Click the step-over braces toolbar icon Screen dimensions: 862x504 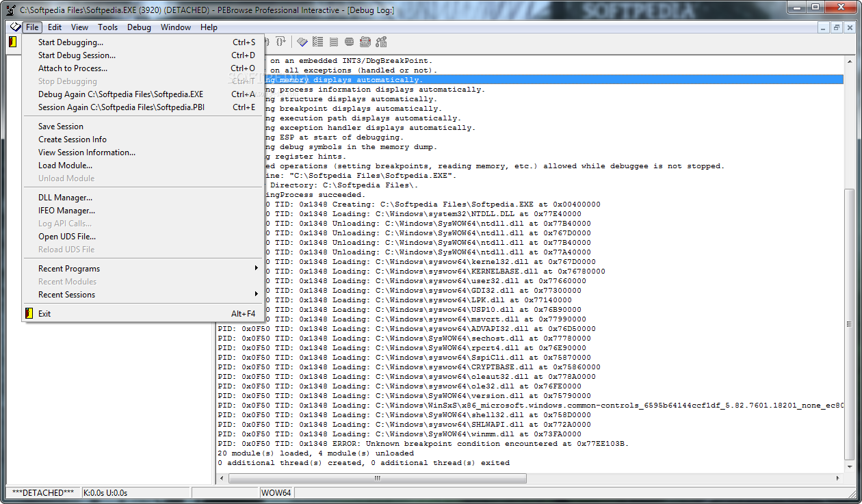pos(280,42)
